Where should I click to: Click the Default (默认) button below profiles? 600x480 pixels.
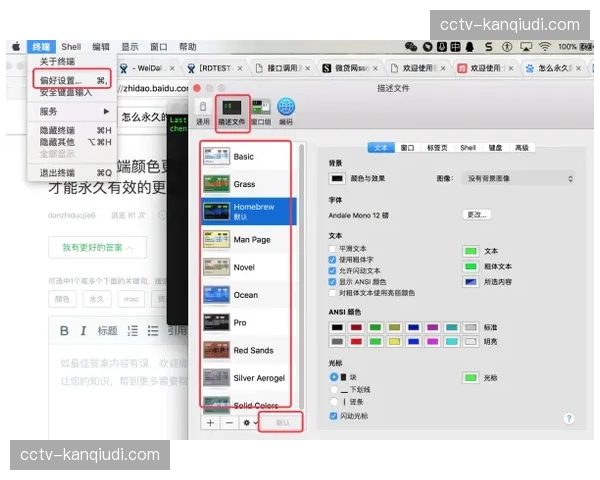pyautogui.click(x=282, y=423)
